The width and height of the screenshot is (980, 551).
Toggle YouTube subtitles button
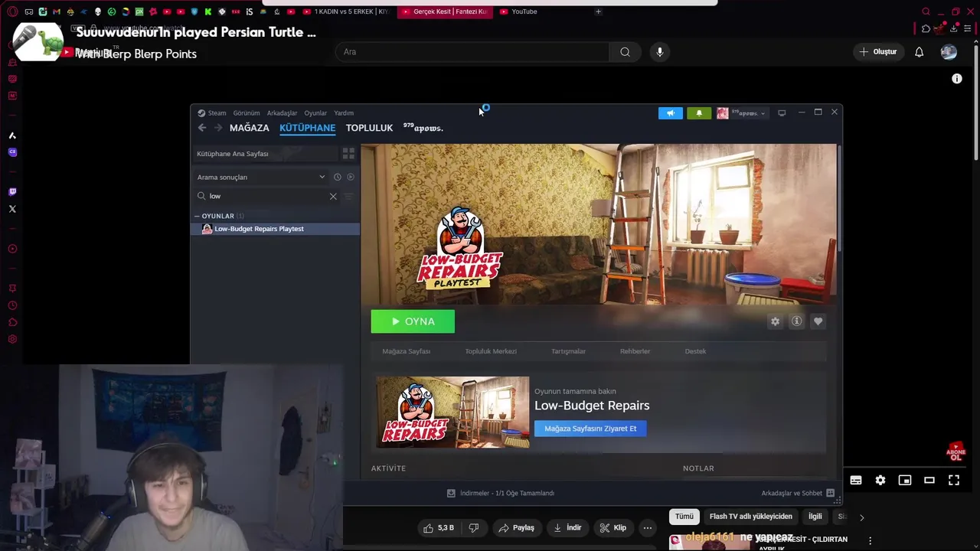[x=856, y=481]
